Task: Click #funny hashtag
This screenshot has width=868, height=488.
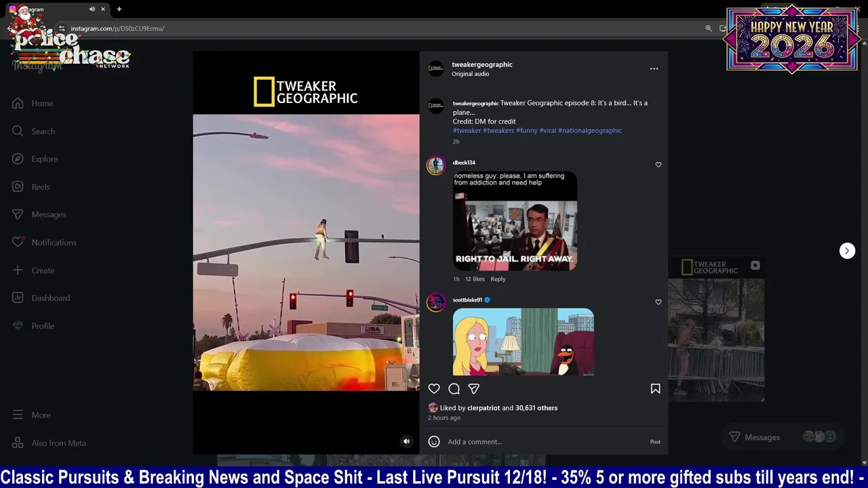Action: click(x=526, y=130)
